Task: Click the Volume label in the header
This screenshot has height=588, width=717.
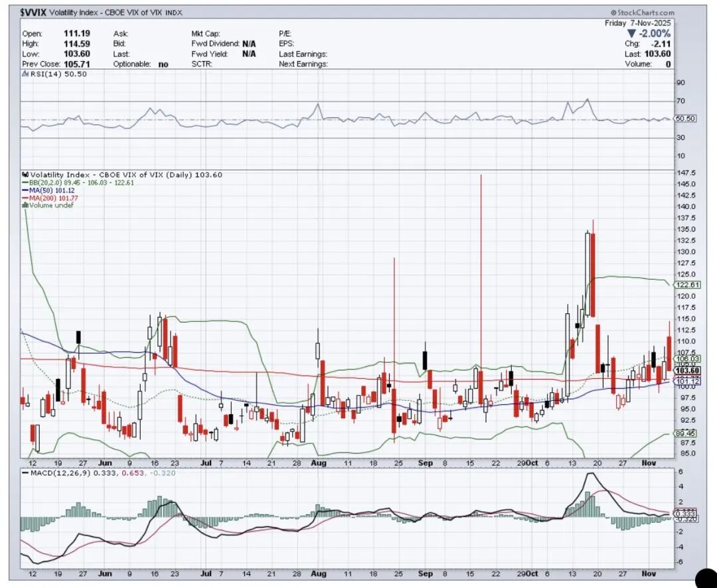Action: coord(639,64)
